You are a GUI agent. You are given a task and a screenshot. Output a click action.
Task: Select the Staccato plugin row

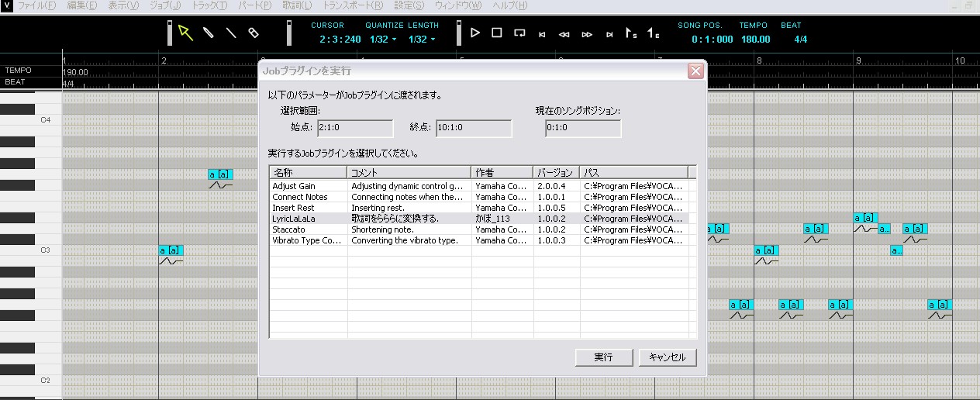point(479,229)
